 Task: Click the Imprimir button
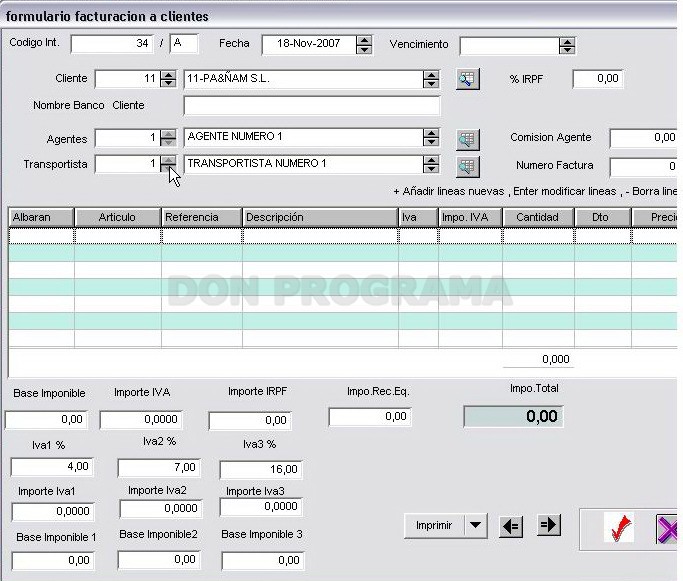pyautogui.click(x=434, y=526)
